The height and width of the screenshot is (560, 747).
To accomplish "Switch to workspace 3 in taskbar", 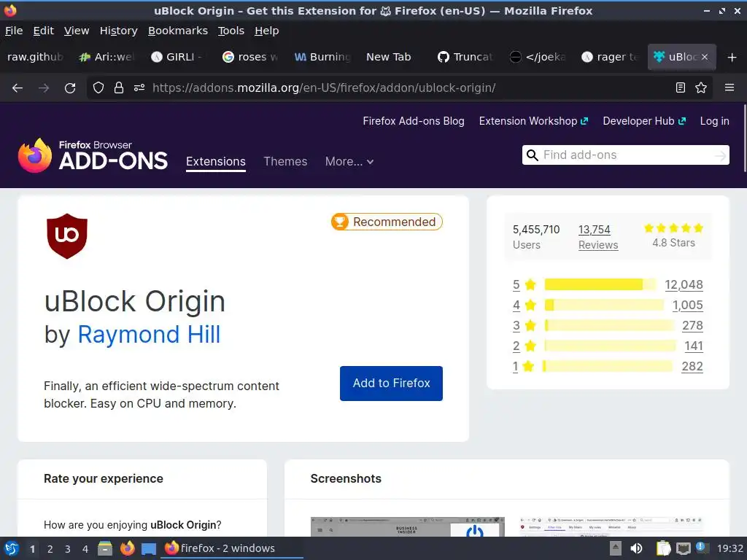I will pyautogui.click(x=68, y=549).
